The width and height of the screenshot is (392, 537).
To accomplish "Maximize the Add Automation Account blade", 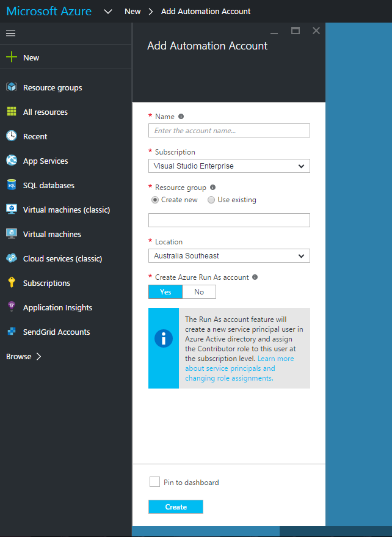I will tap(296, 31).
